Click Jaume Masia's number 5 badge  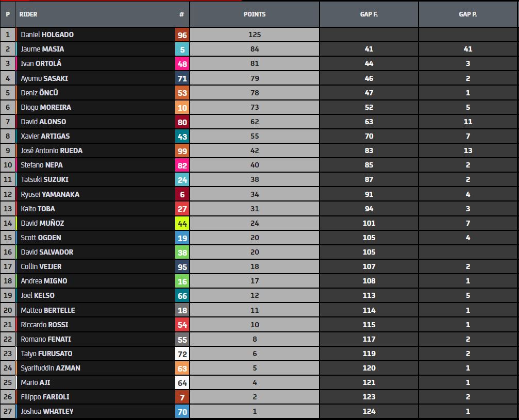182,49
